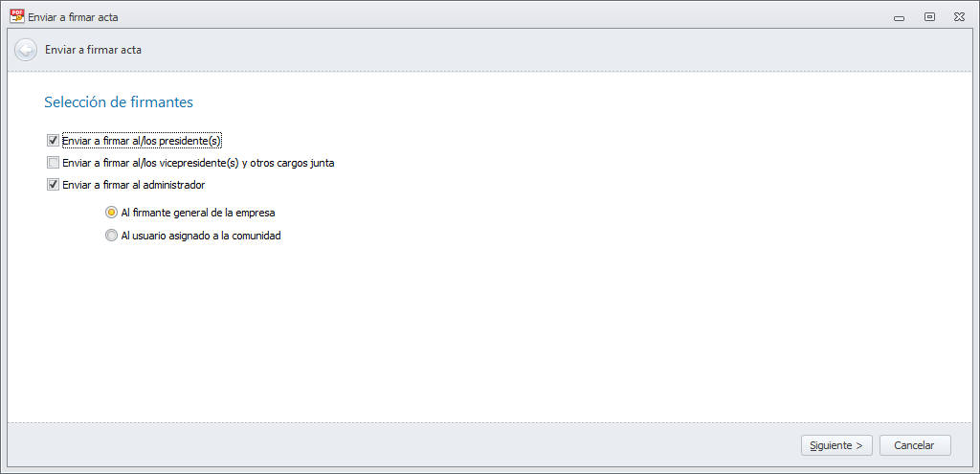Uncheck the box for sending to presidente(s)

(53, 140)
